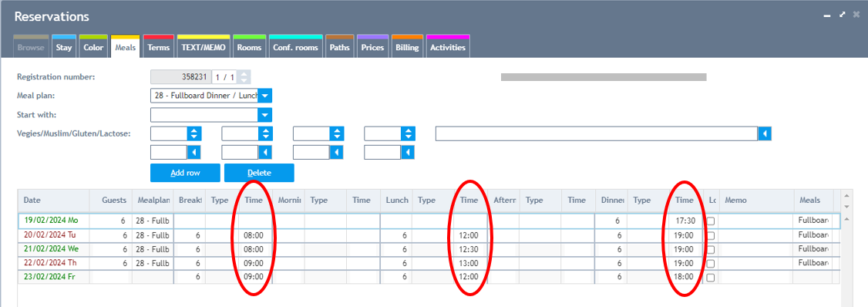
Task: Click the Vegies count spinner arrows
Action: point(193,133)
